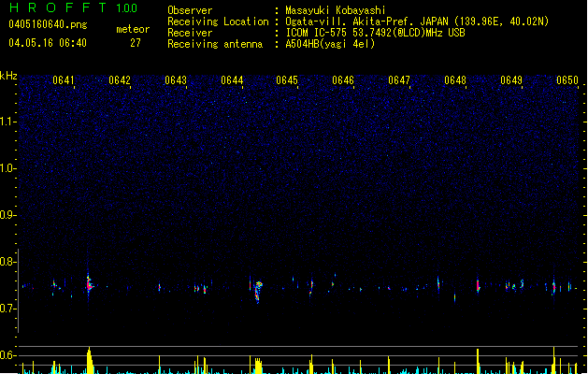Select the file name 0405160640.png
The image size is (588, 374).
tap(48, 24)
